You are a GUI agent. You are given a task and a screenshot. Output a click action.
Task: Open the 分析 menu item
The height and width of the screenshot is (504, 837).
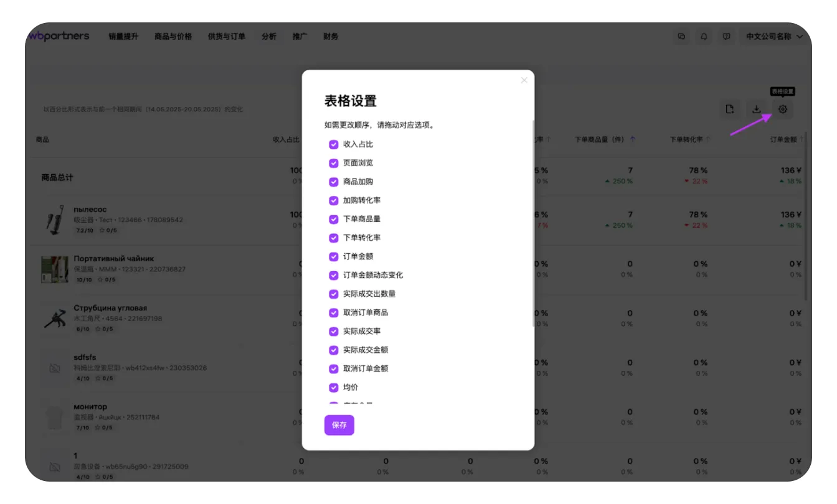point(269,36)
